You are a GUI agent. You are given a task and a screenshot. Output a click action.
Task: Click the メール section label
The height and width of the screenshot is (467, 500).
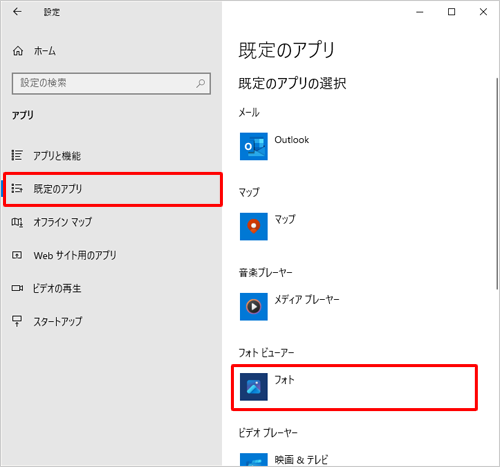click(249, 112)
